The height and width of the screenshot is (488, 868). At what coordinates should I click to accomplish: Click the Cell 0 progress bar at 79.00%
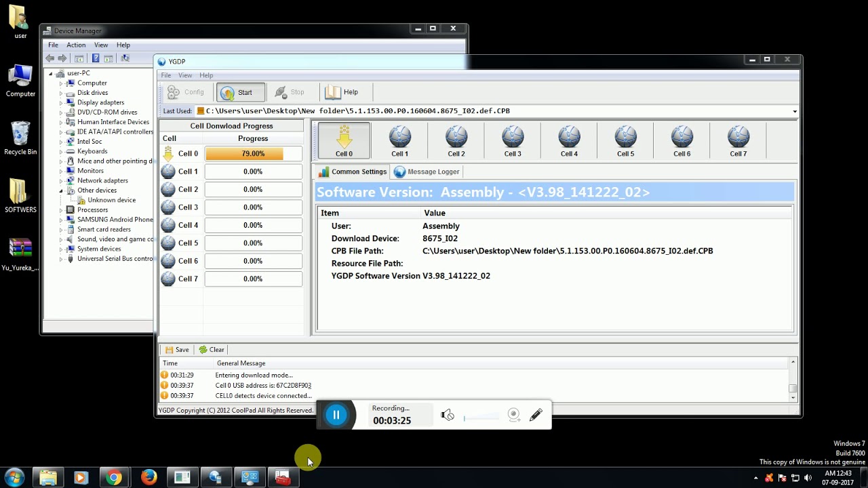[253, 154]
